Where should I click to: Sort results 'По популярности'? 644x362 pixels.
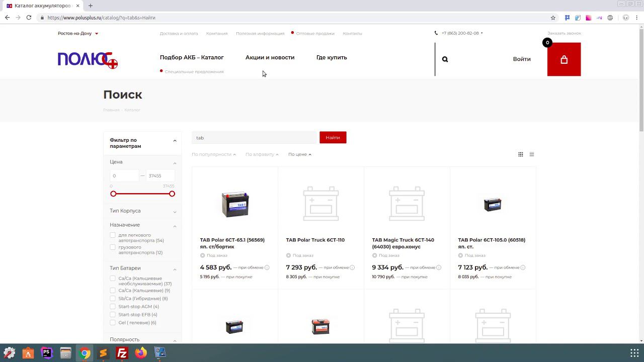tap(214, 154)
